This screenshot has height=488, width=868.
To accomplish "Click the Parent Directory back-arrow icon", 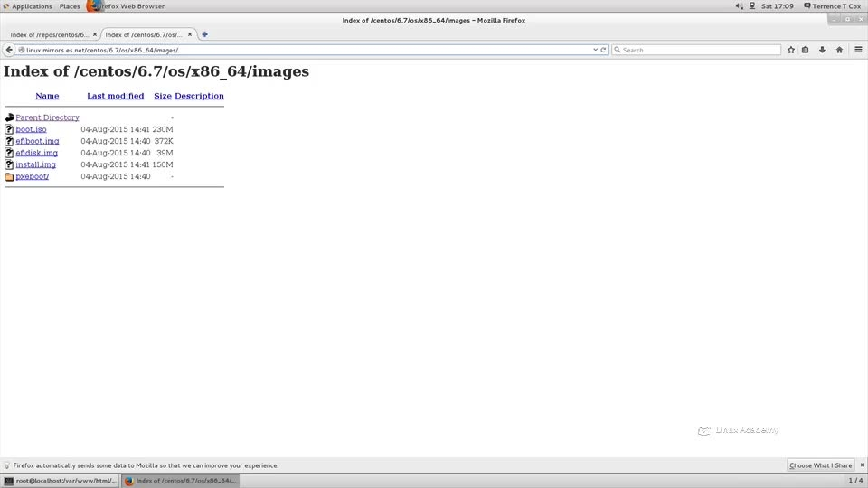I will pos(9,117).
